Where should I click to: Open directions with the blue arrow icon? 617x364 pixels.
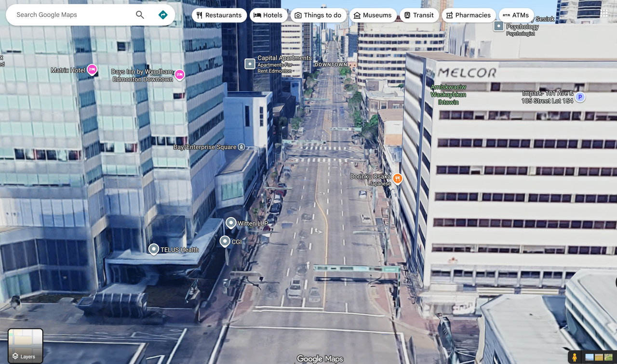[163, 15]
